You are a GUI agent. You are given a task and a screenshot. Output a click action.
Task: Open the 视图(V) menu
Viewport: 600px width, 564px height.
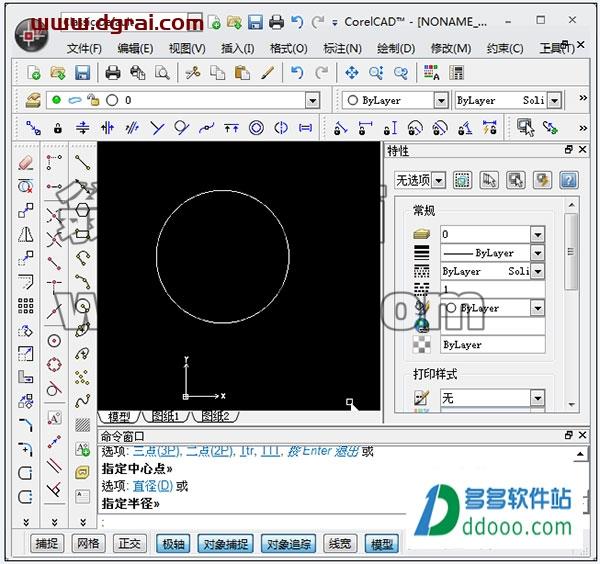187,49
